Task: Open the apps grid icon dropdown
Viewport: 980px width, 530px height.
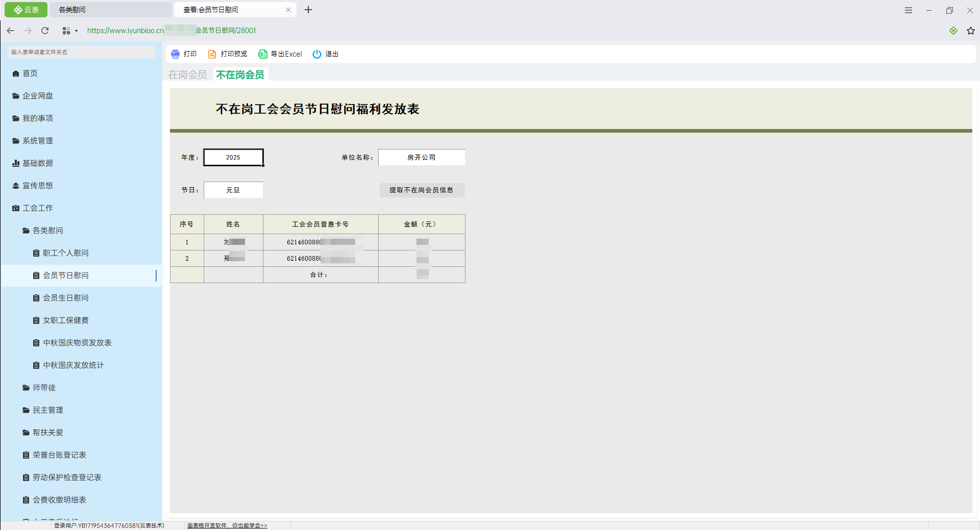Action: [x=69, y=31]
